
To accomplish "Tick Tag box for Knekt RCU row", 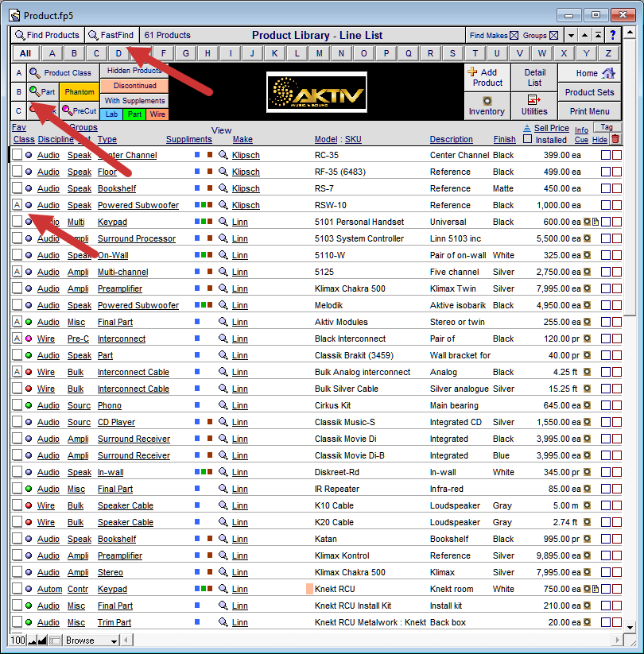I will point(606,589).
